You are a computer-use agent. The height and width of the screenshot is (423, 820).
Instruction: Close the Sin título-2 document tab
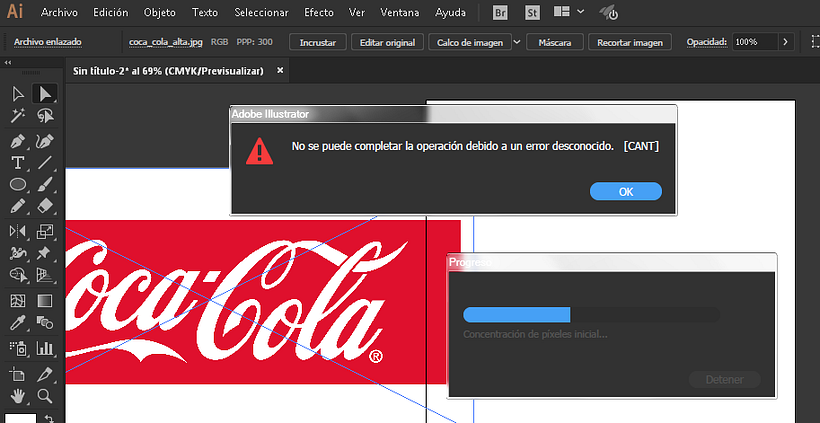[280, 70]
